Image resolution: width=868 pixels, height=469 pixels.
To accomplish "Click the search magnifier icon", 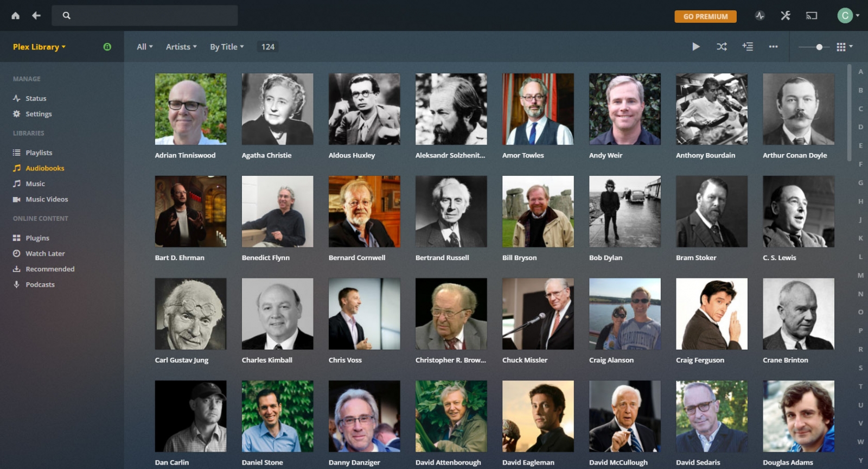I will pos(66,16).
